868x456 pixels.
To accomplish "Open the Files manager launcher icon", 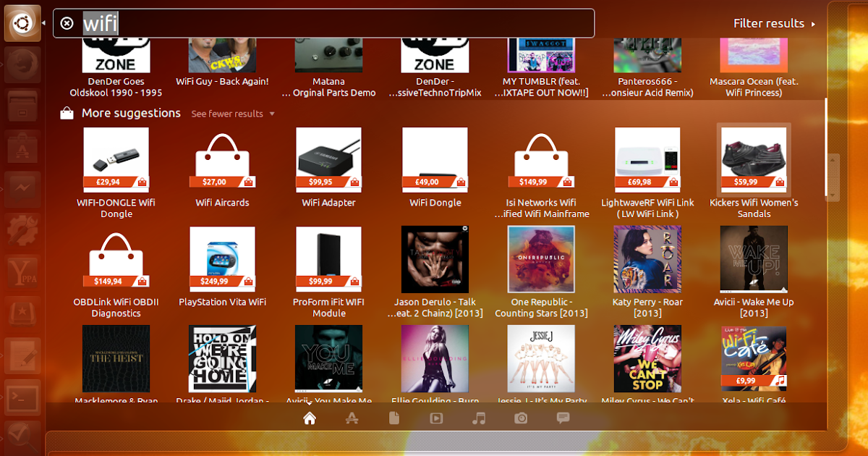I will pos(22,106).
